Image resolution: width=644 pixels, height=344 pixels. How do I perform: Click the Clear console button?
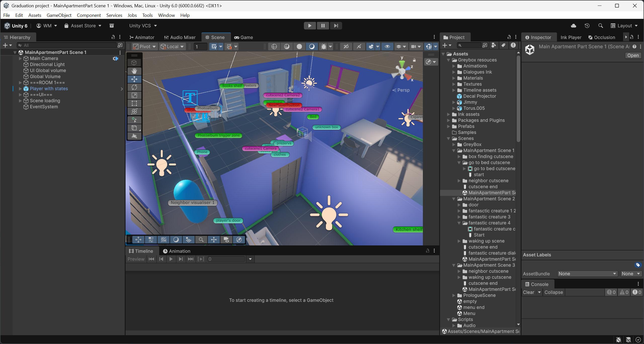(x=529, y=292)
